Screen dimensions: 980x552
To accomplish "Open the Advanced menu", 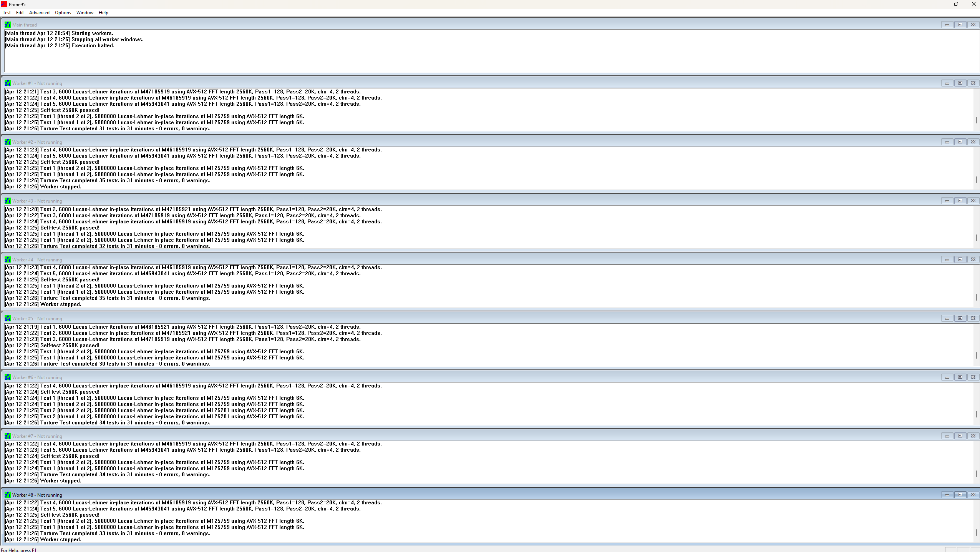I will (x=39, y=13).
